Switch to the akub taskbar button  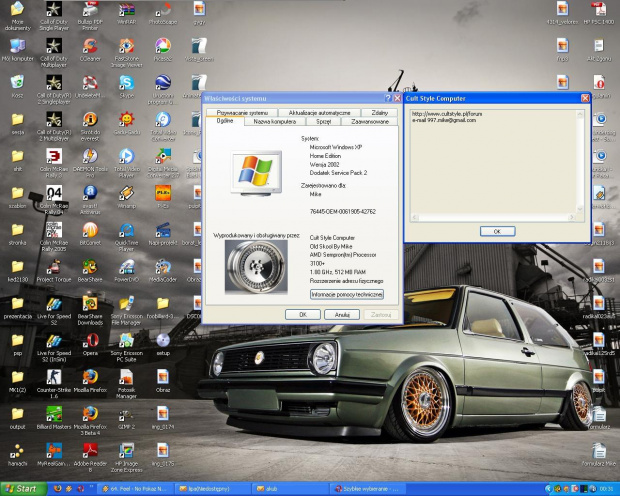tap(290, 489)
